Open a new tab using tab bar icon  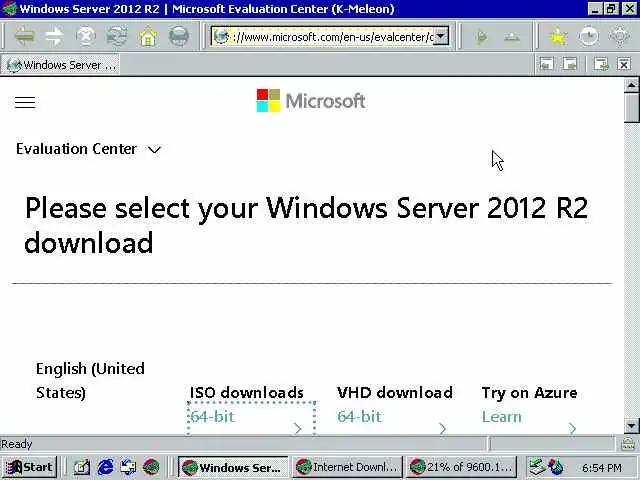coord(601,64)
